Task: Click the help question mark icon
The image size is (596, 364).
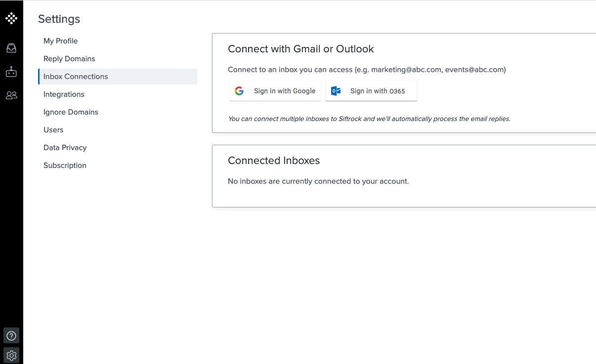Action: (11, 336)
